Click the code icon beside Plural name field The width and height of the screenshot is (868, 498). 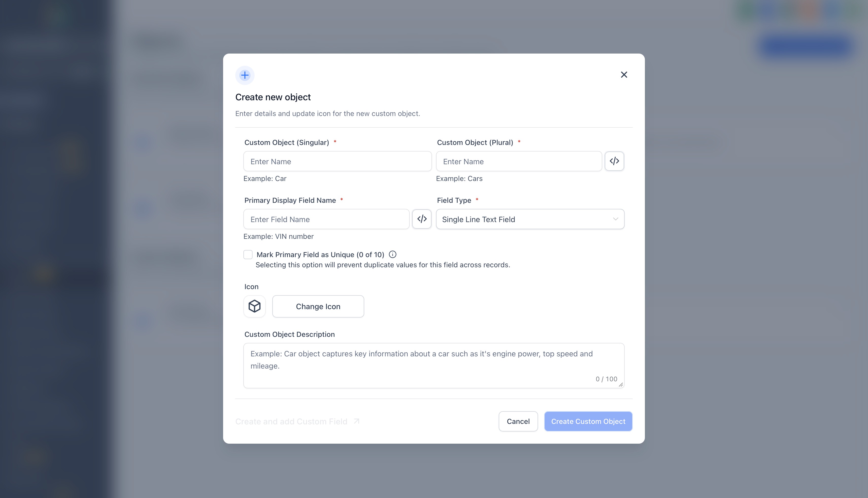point(614,161)
